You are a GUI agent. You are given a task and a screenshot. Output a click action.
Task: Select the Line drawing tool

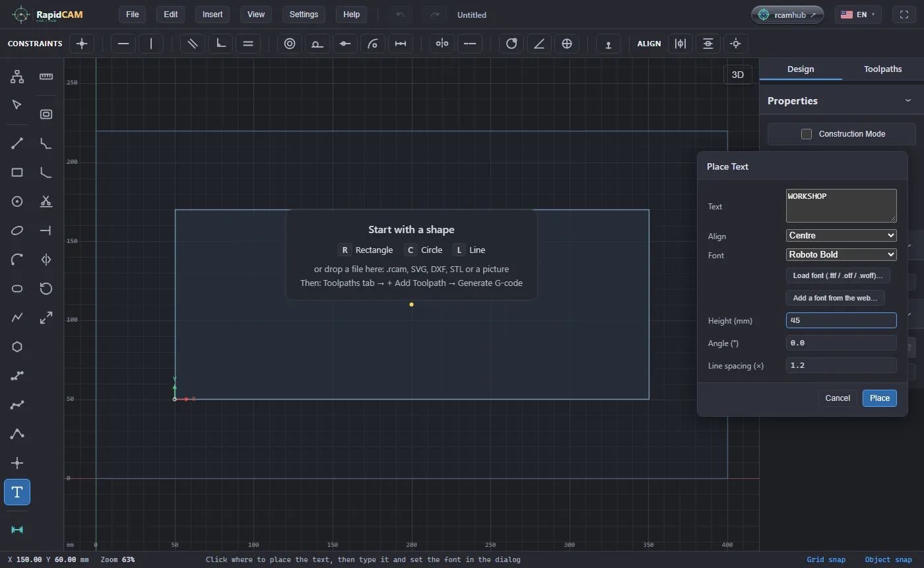coord(17,143)
